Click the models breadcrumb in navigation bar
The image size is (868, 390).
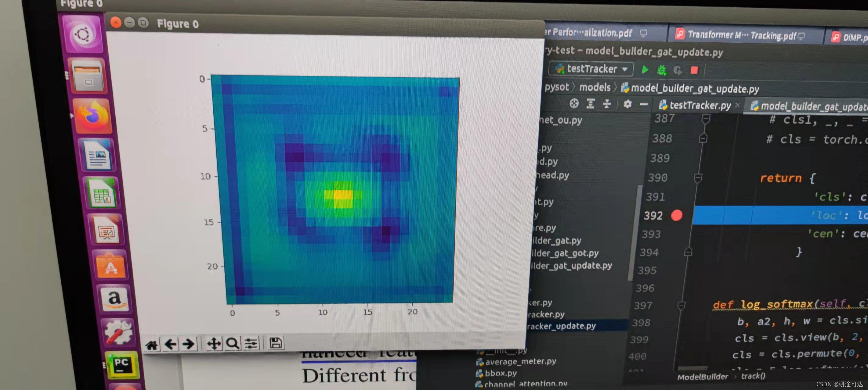coord(595,88)
